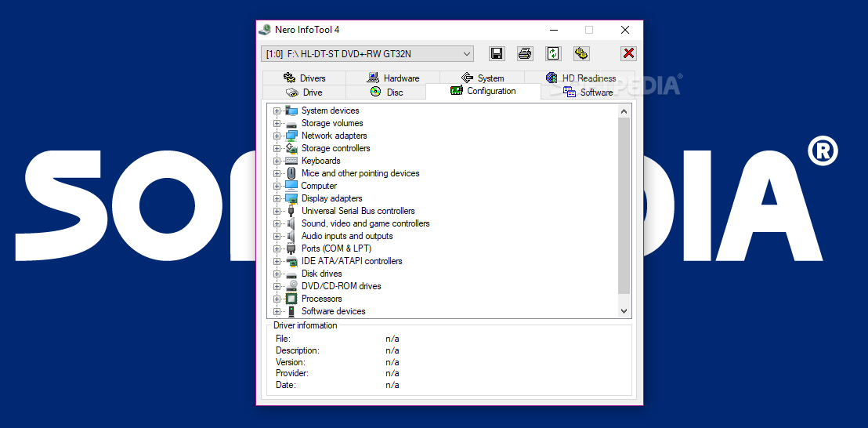Screen dimensions: 868x428
Task: Click the Nero InfoTool title bar icon
Action: (266, 30)
